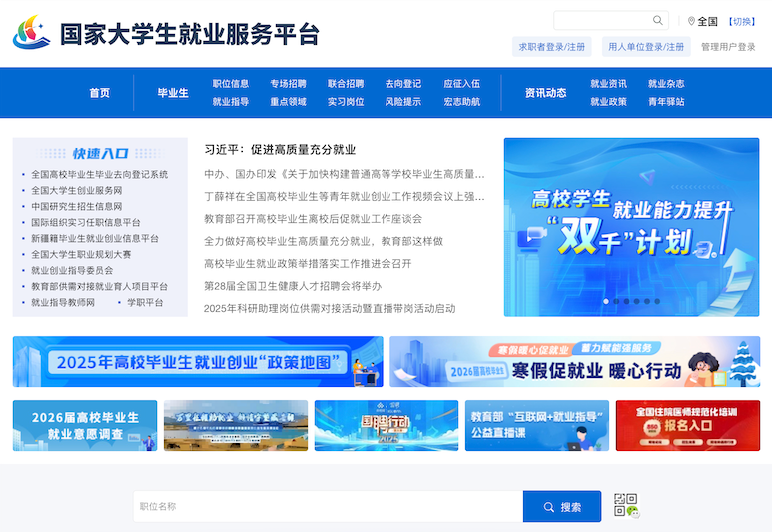Viewport: 772px width, 532px height.
Task: Open 全国大学生创业服务网 quick link
Action: [x=76, y=190]
